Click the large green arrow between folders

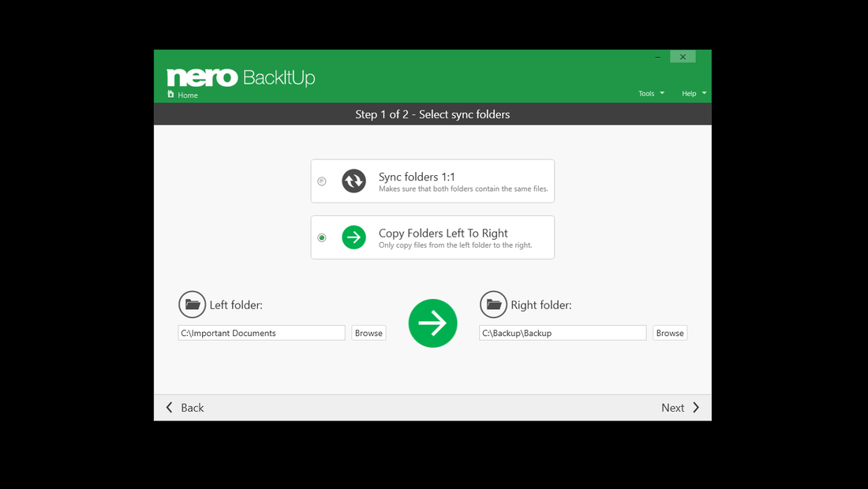pyautogui.click(x=432, y=323)
